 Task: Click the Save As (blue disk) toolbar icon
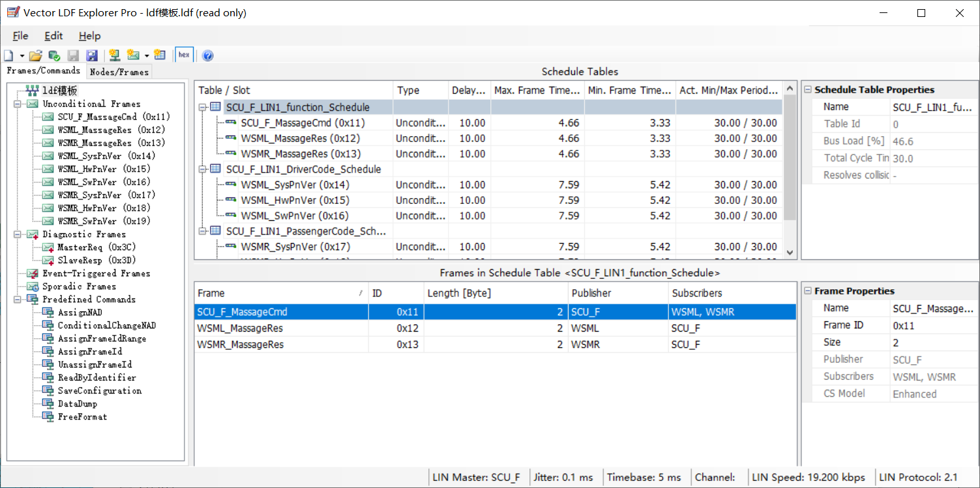(x=91, y=55)
